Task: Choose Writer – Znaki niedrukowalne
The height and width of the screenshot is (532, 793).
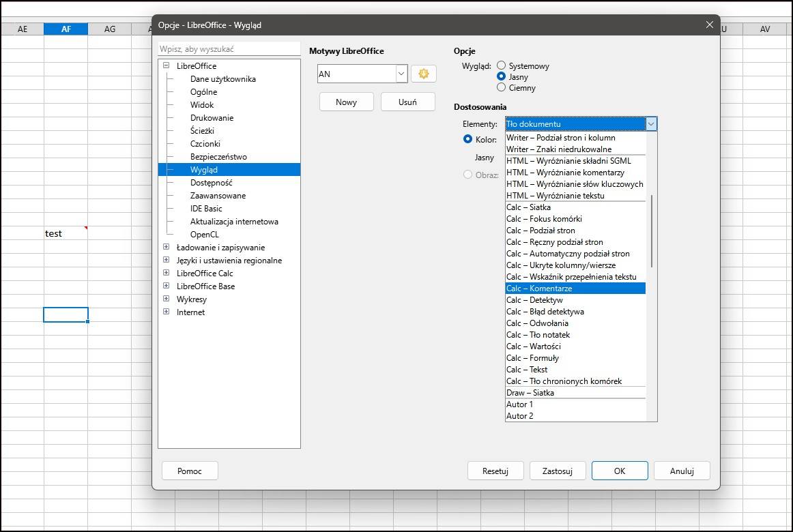Action: click(575, 149)
